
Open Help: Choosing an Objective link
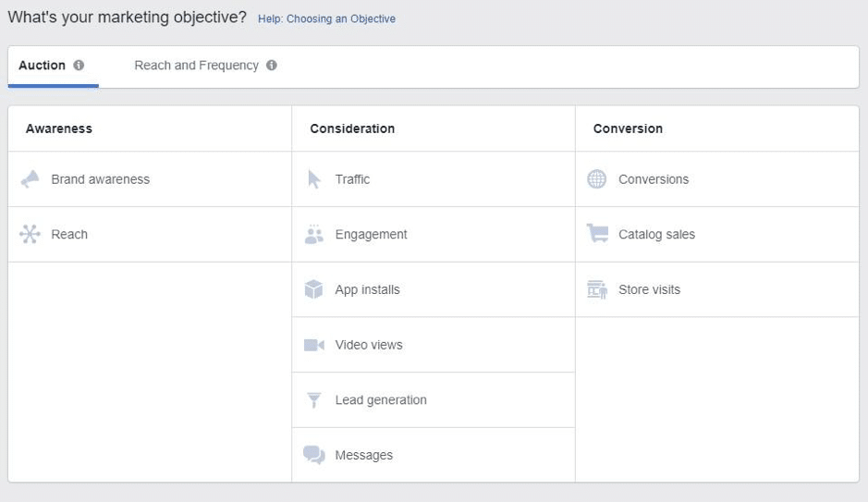coord(326,18)
